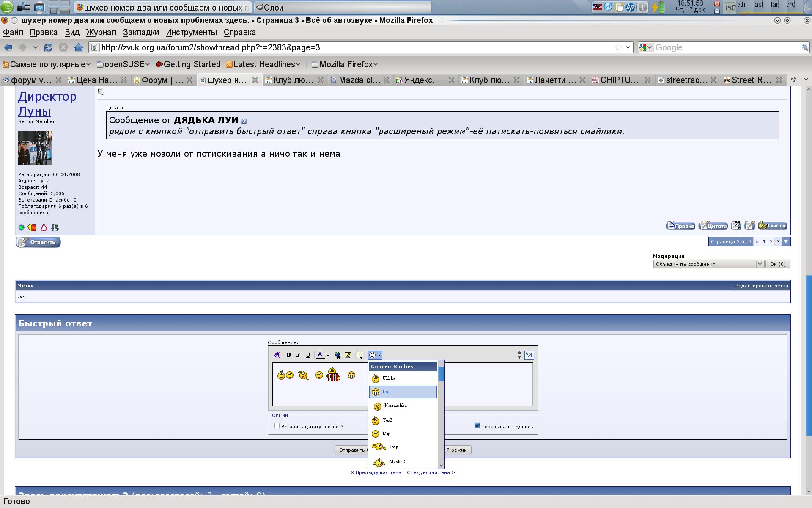Open the Закладки menu

point(141,32)
